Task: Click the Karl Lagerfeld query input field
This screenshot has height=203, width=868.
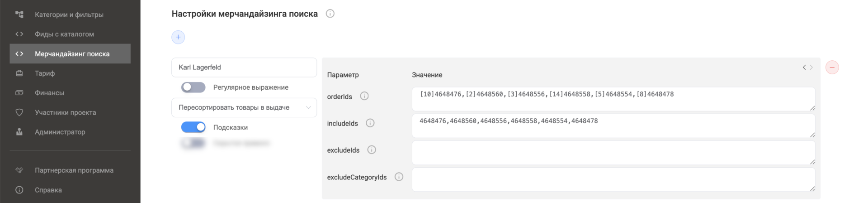Action: (x=244, y=68)
